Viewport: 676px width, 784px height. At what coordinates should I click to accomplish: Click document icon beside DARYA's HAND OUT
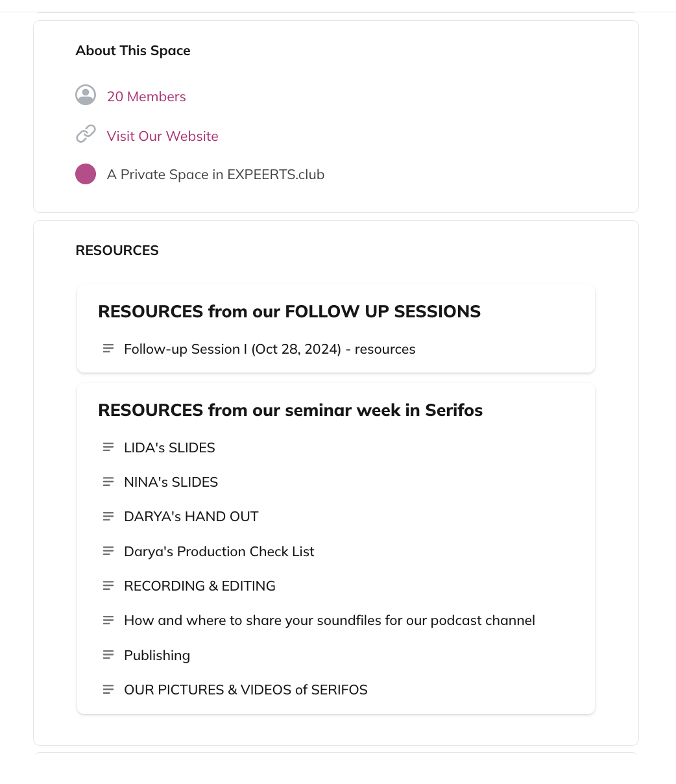point(108,516)
